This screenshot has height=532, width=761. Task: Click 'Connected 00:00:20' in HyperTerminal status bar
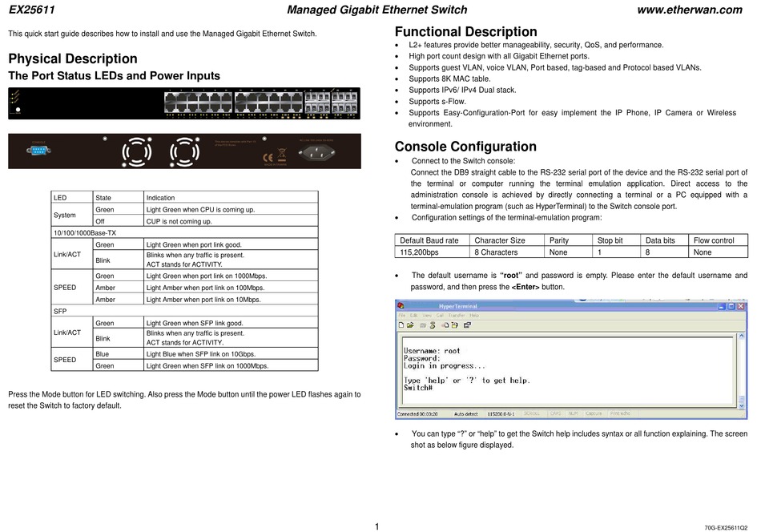417,414
